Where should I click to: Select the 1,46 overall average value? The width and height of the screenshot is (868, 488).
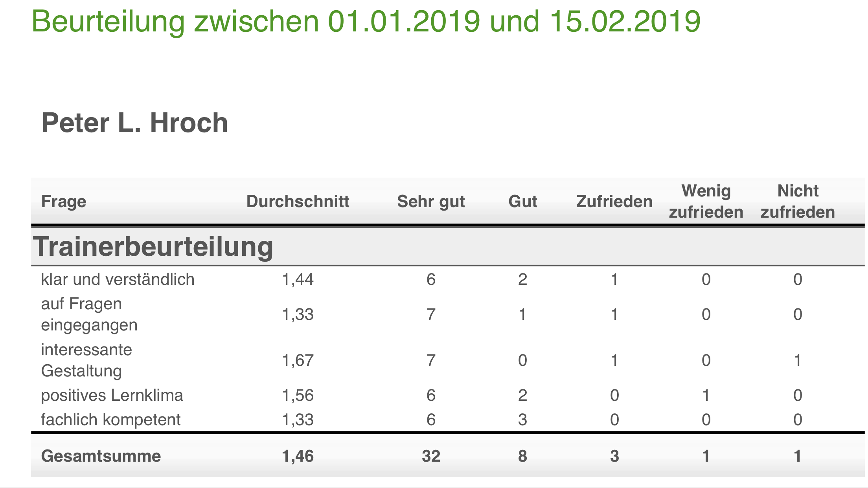(298, 456)
